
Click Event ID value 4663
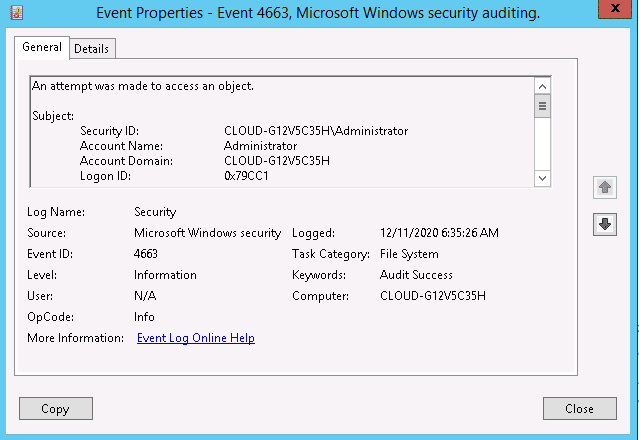point(145,254)
